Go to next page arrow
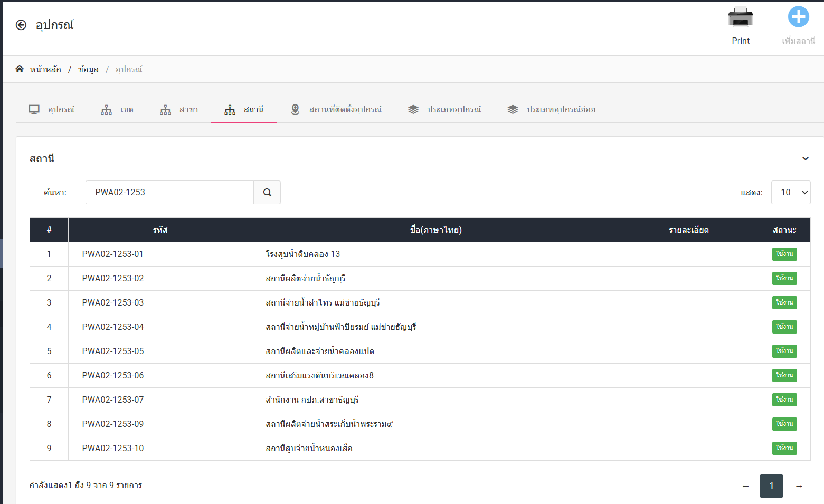Screen dimensions: 824x504 click(799, 486)
